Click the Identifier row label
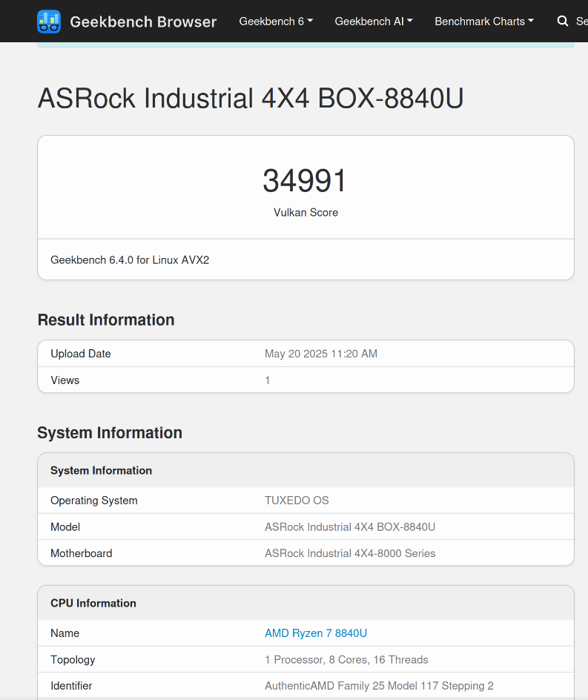 71,686
